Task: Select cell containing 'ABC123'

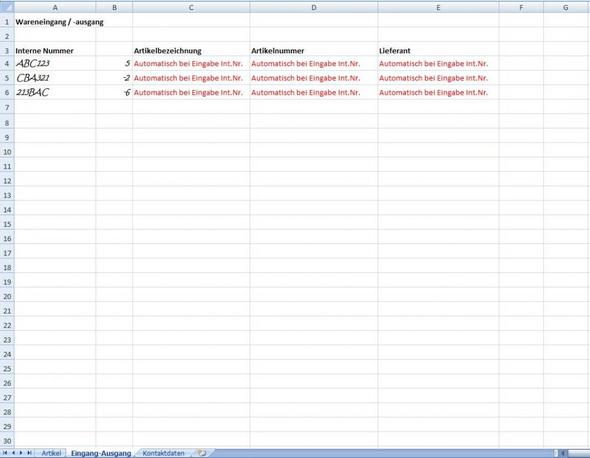Action: point(55,63)
